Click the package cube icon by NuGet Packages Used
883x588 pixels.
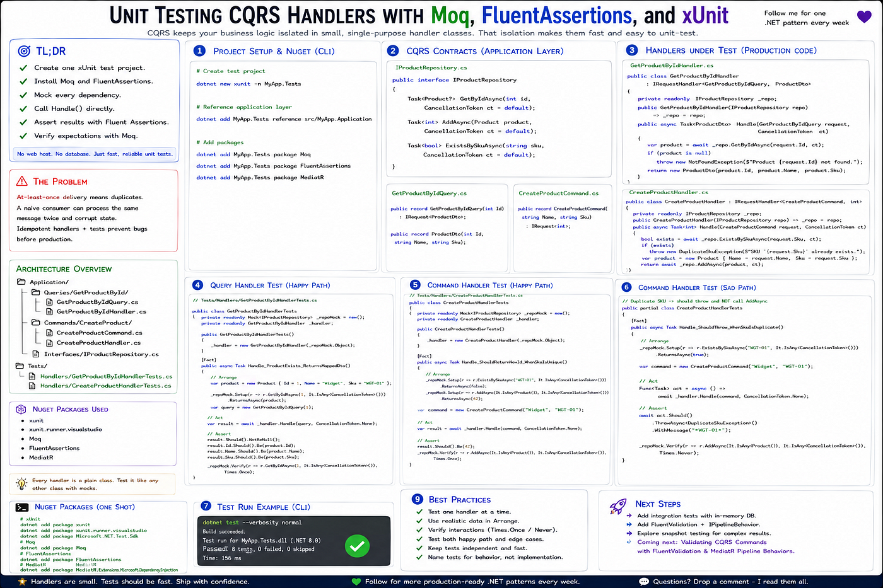point(21,409)
